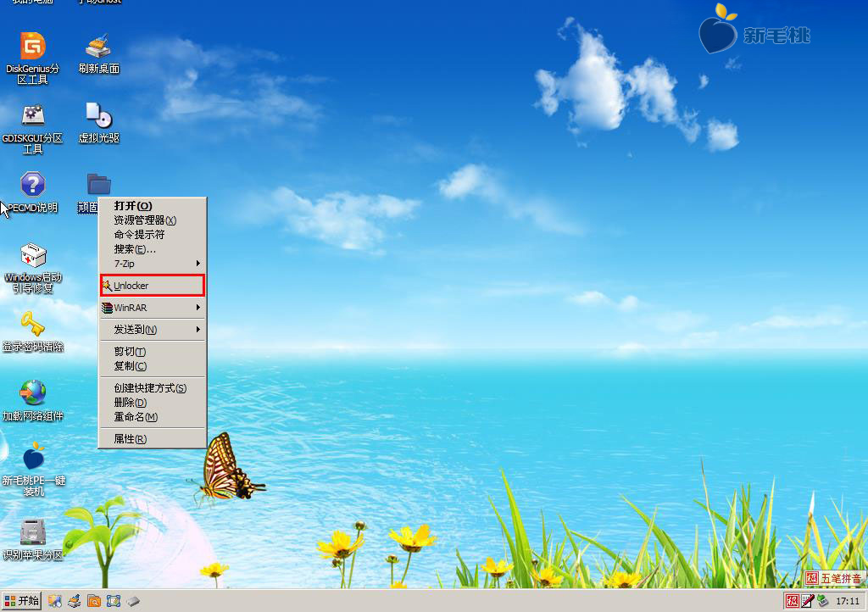Image resolution: width=868 pixels, height=612 pixels.
Task: Click the 刷新桌面 desktop icon
Action: pyautogui.click(x=98, y=53)
